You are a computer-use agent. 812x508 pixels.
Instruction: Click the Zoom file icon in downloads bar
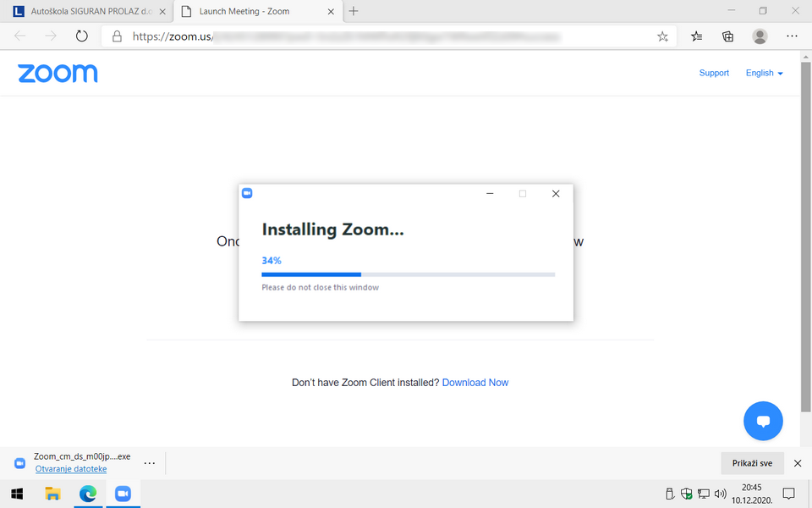[19, 463]
